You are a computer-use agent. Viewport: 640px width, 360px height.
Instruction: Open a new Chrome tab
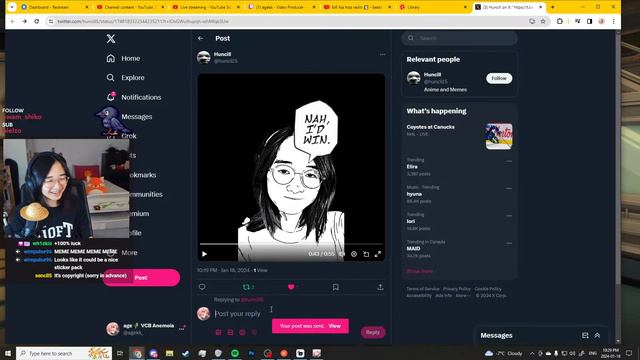(553, 7)
